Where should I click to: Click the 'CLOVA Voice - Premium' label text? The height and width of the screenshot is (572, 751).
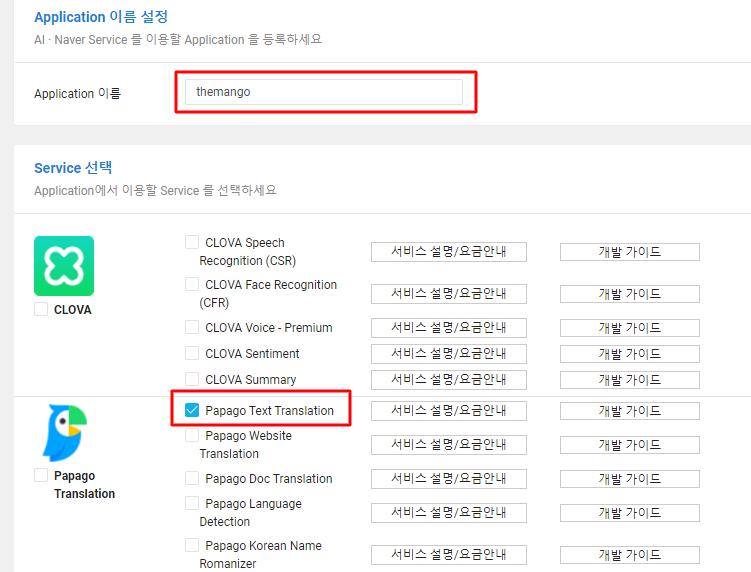(269, 328)
